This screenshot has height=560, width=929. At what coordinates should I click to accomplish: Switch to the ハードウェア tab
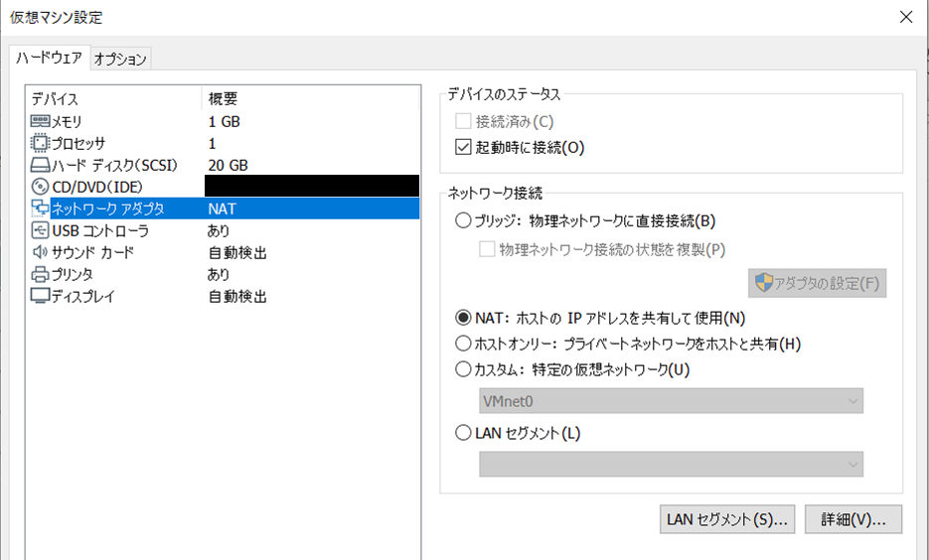point(49,58)
